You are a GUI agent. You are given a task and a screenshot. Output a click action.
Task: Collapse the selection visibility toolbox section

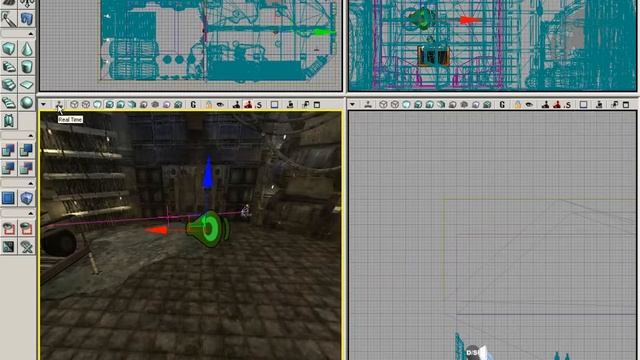31,213
